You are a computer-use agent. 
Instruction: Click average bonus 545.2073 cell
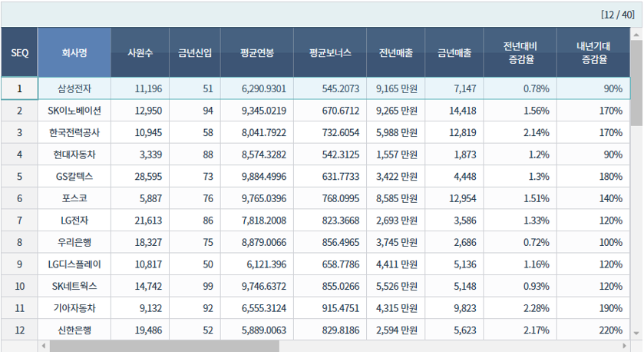coord(330,88)
